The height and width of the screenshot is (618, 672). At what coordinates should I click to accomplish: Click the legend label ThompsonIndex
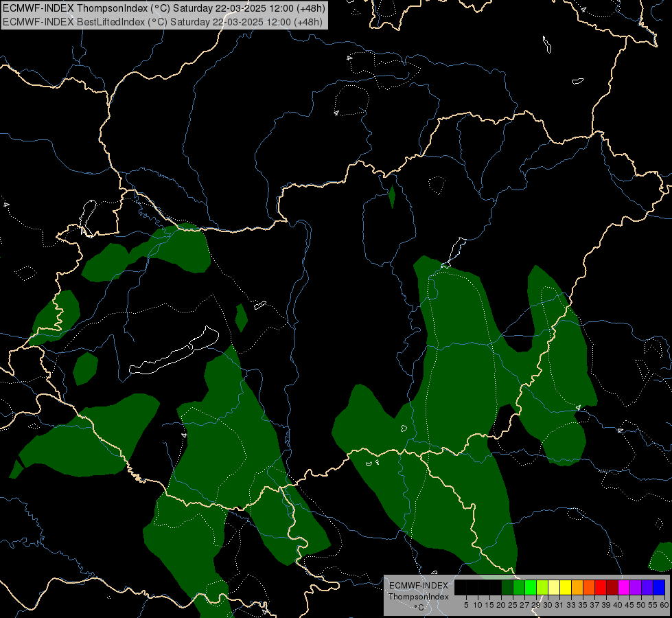[x=419, y=597]
